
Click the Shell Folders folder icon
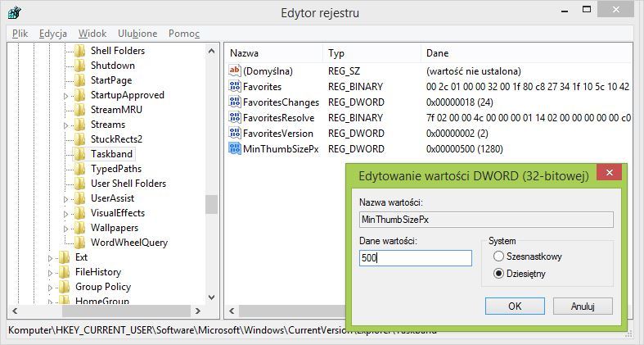[79, 51]
